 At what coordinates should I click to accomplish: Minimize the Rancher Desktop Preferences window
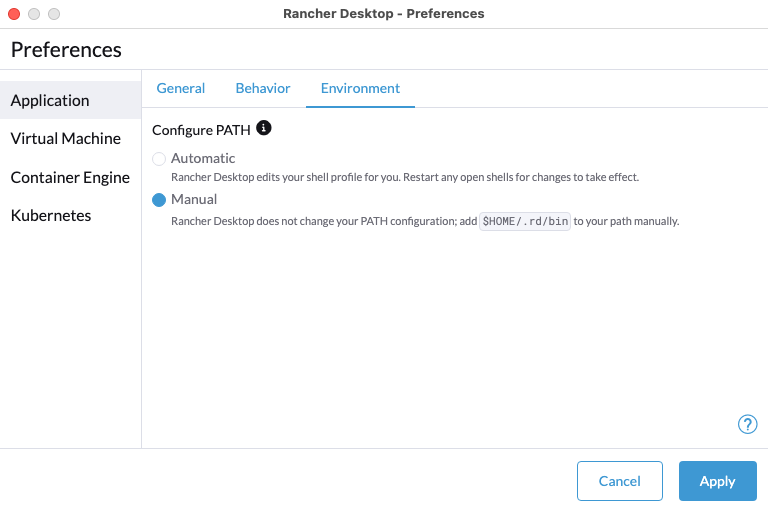pos(34,14)
